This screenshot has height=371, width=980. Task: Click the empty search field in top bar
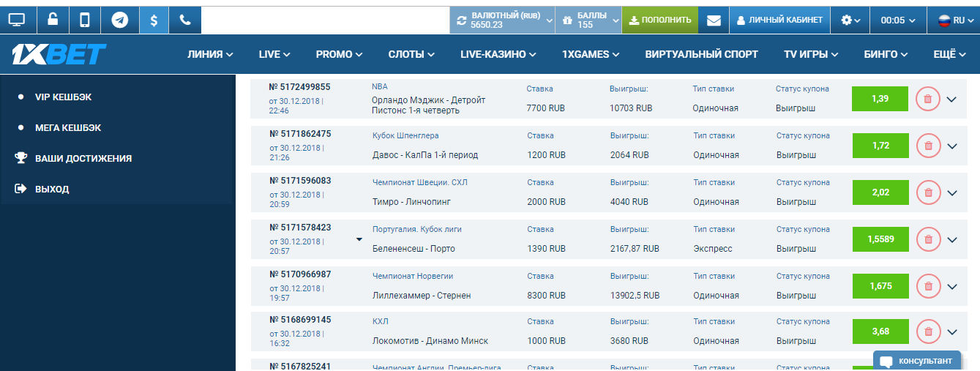[x=325, y=20]
